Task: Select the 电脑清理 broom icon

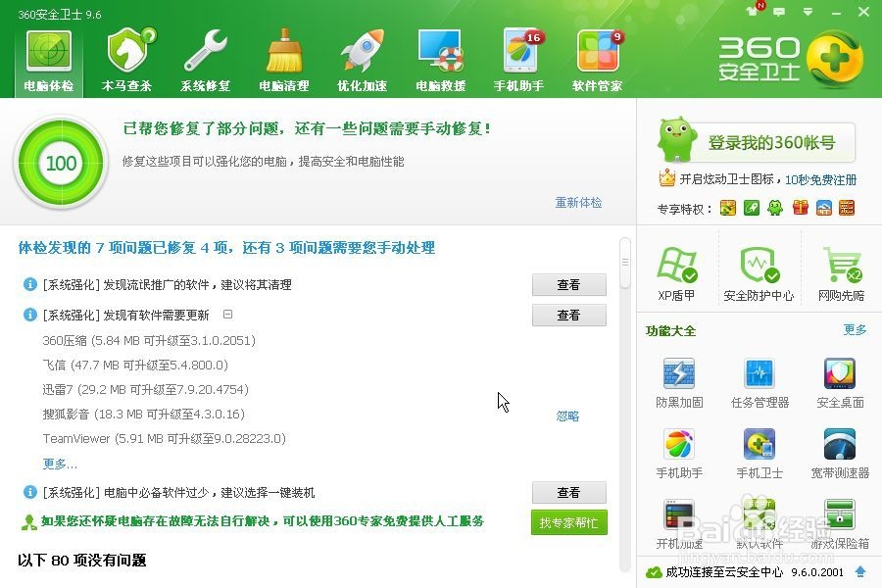Action: 284,61
